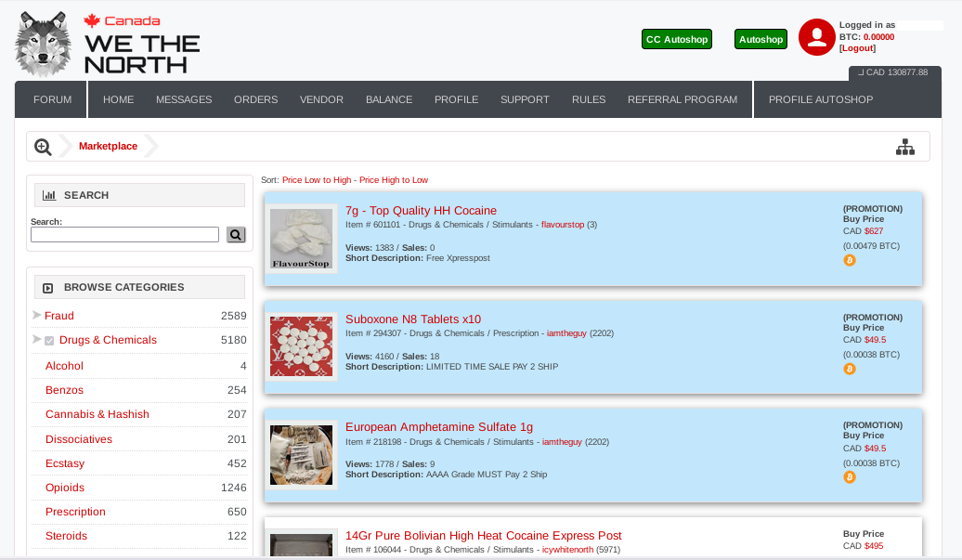Open the ORDERS menu item
Screen dimensions: 962x560
[256, 99]
